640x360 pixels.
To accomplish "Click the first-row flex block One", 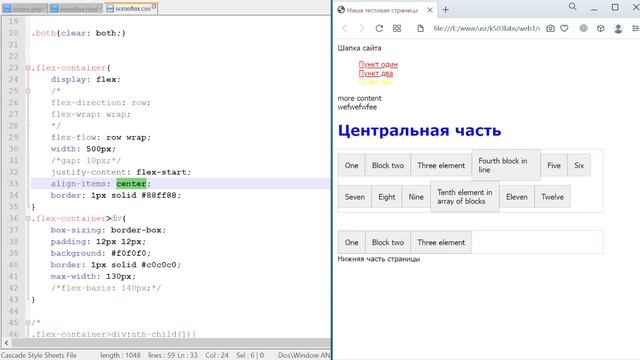I will tap(351, 165).
